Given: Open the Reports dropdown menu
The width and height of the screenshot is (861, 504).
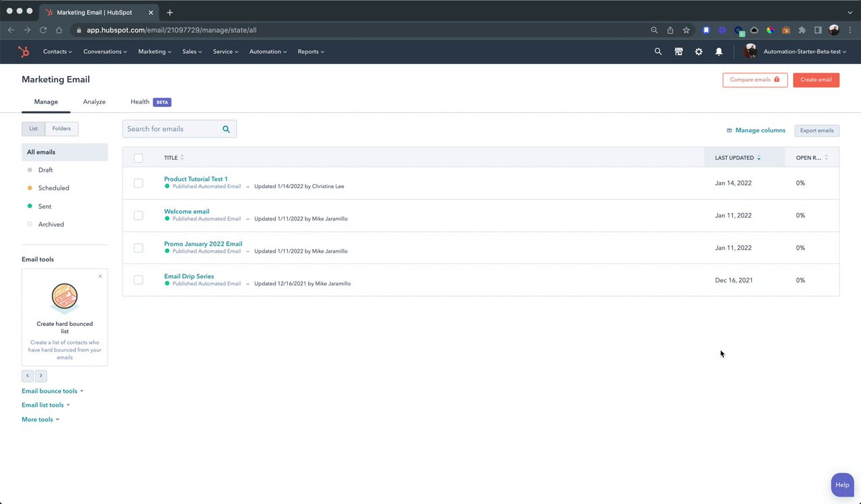Looking at the screenshot, I should (311, 52).
